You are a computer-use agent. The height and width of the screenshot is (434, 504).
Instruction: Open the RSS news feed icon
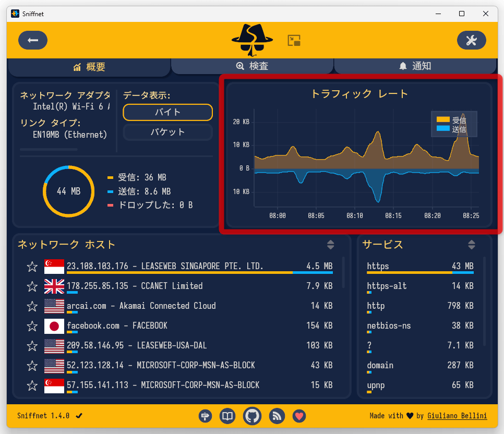(x=277, y=416)
